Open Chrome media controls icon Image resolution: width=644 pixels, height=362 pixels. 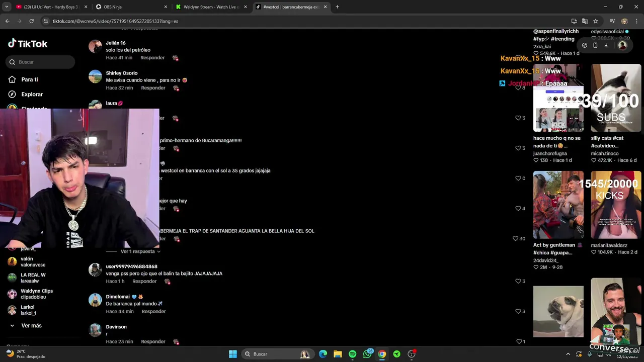[x=612, y=21]
